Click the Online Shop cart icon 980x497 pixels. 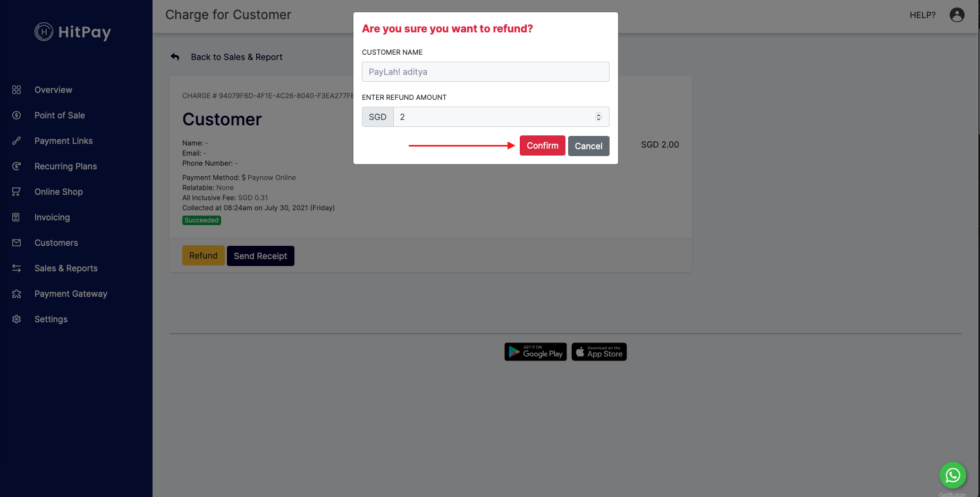click(x=16, y=192)
